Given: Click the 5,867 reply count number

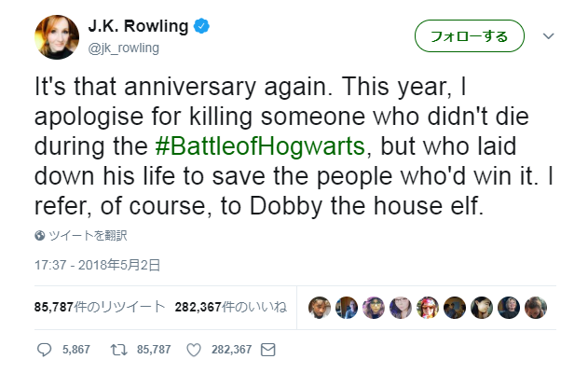Looking at the screenshot, I should click(75, 350).
